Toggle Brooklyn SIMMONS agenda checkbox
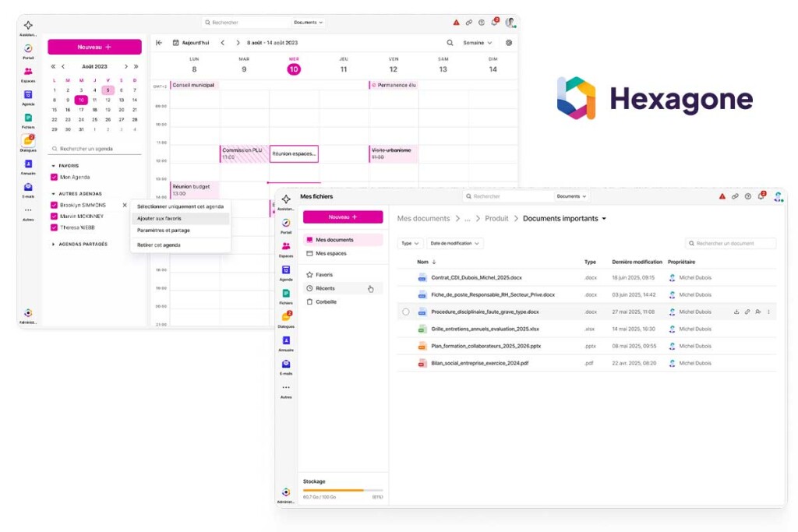Screen dimensions: 798x532 point(54,205)
